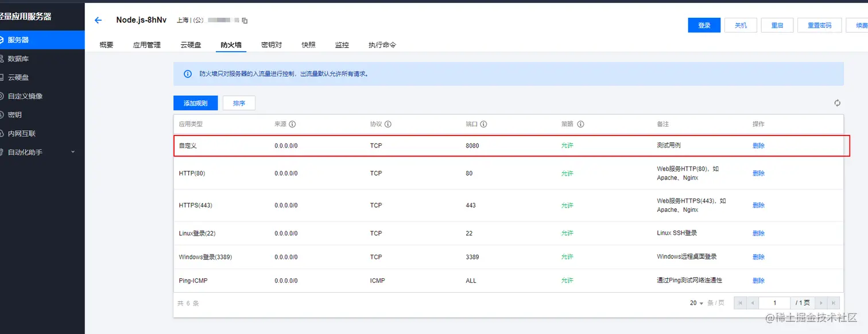Open the 监控 tab

pos(342,45)
